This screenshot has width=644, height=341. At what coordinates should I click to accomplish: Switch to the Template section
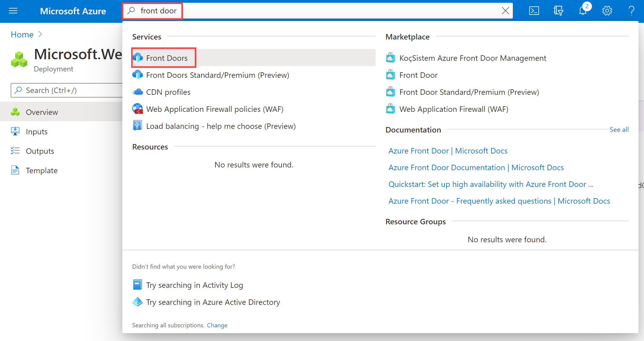click(x=42, y=170)
